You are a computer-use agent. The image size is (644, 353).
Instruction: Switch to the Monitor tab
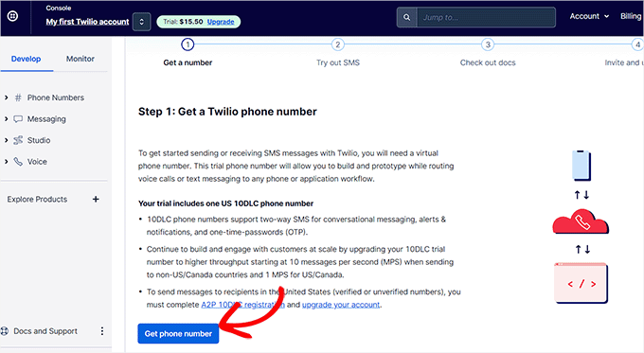[x=80, y=59]
